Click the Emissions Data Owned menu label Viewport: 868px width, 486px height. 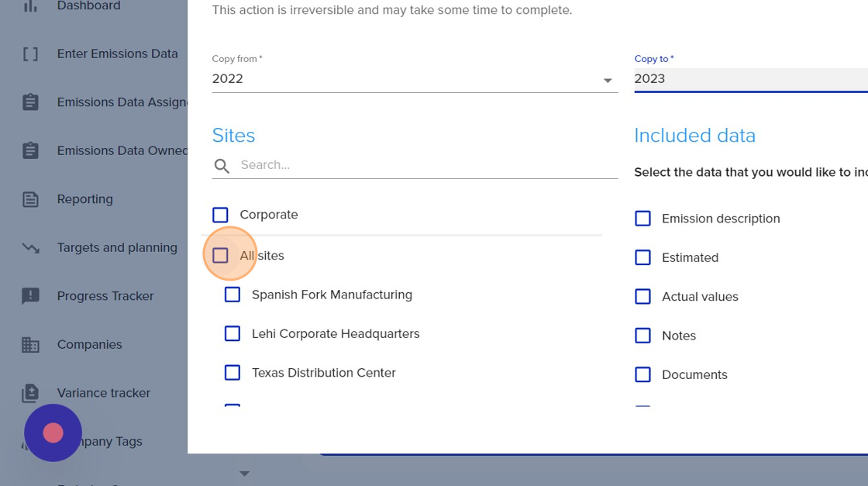tap(122, 150)
